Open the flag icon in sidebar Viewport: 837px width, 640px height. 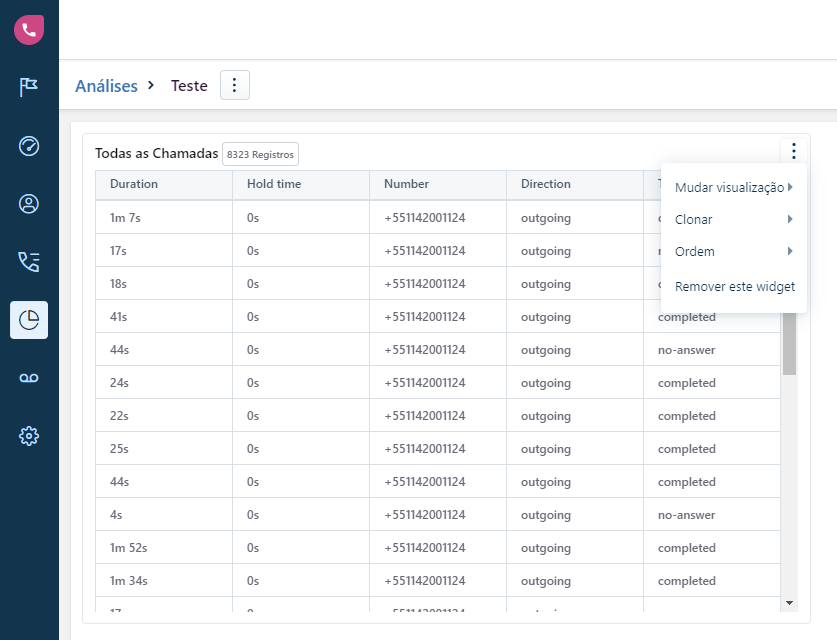tap(29, 86)
